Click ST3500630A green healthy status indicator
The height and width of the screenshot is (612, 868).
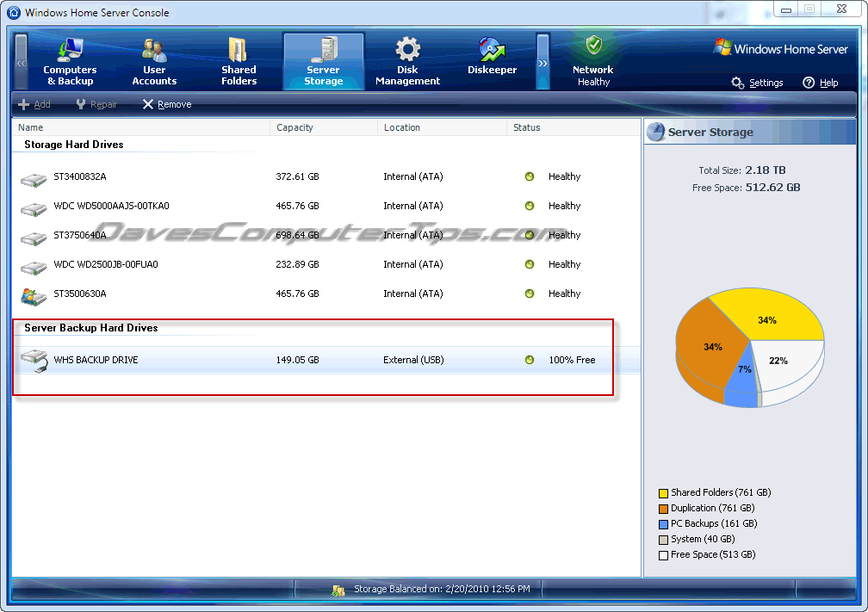click(x=530, y=294)
